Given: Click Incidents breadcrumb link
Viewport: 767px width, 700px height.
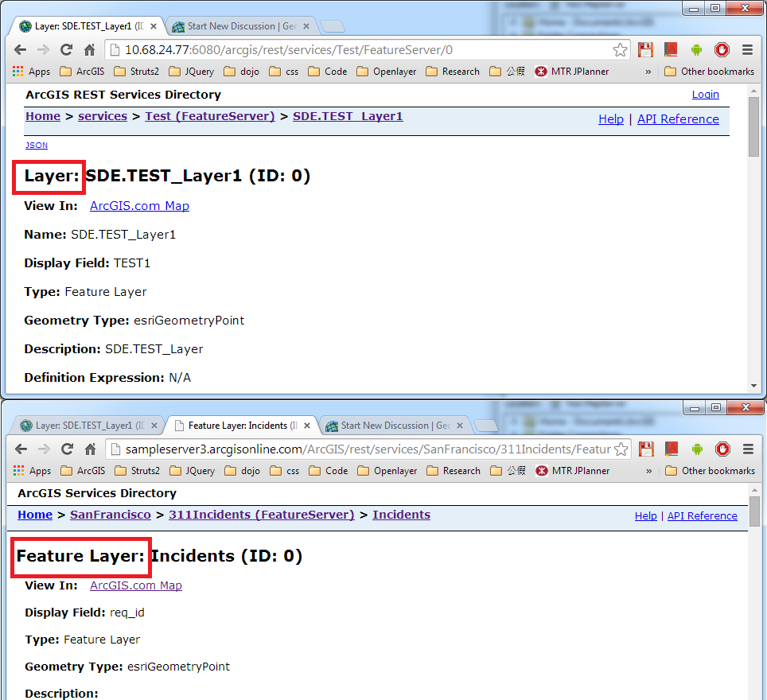Looking at the screenshot, I should (402, 515).
